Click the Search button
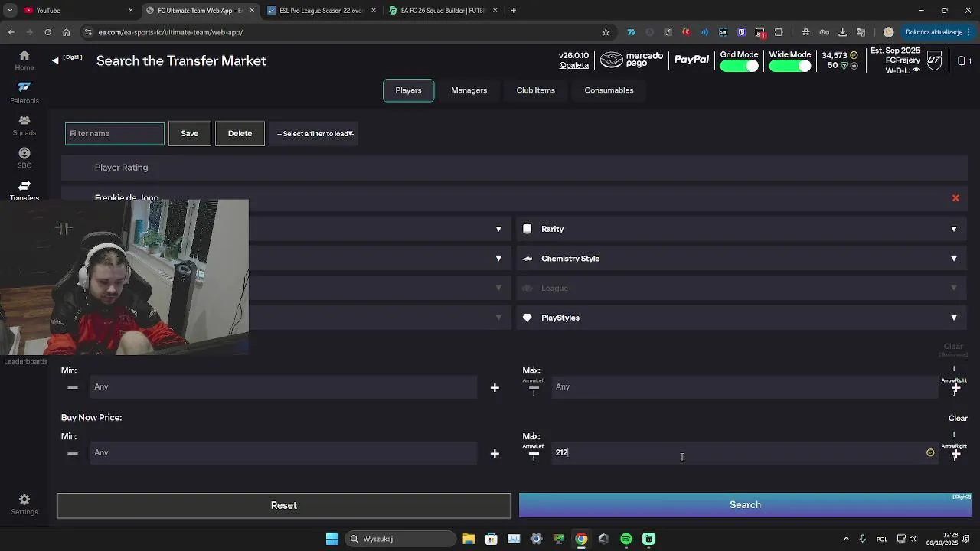 (x=745, y=505)
